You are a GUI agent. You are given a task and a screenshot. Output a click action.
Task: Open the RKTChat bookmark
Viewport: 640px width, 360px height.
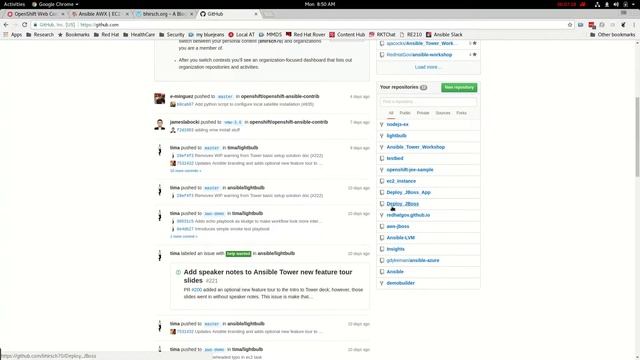(382, 35)
